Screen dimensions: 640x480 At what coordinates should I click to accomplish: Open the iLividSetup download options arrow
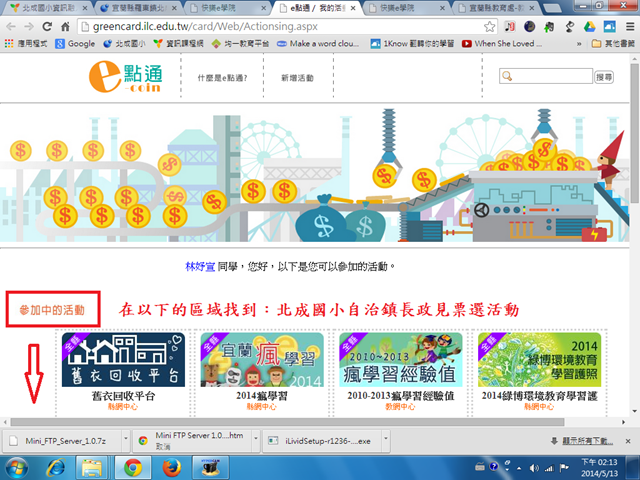point(383,440)
